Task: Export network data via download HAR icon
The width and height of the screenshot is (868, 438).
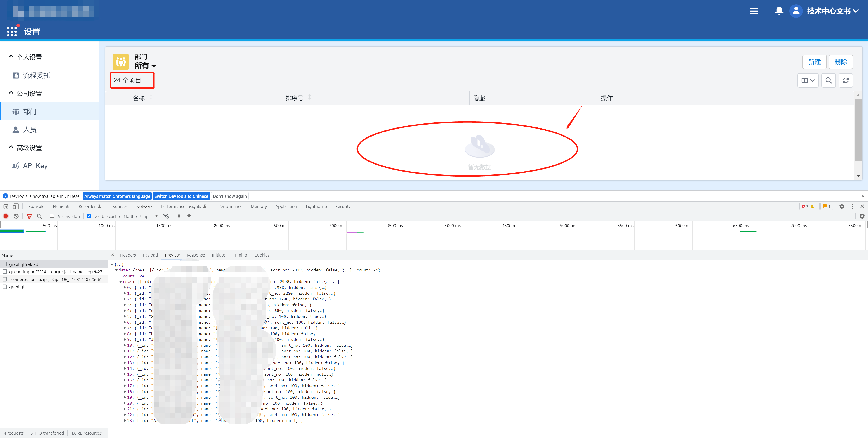Action: point(189,216)
